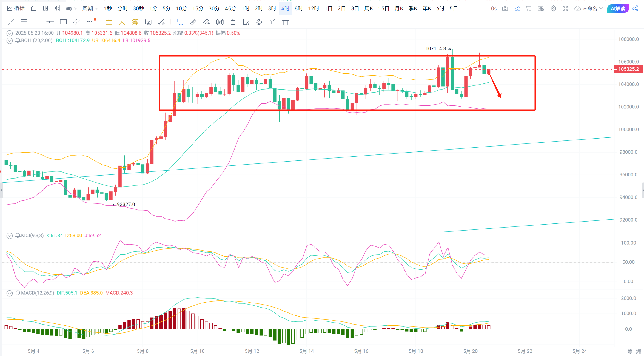Delete drawings with trash icon
This screenshot has height=356, width=644.
coord(286,22)
